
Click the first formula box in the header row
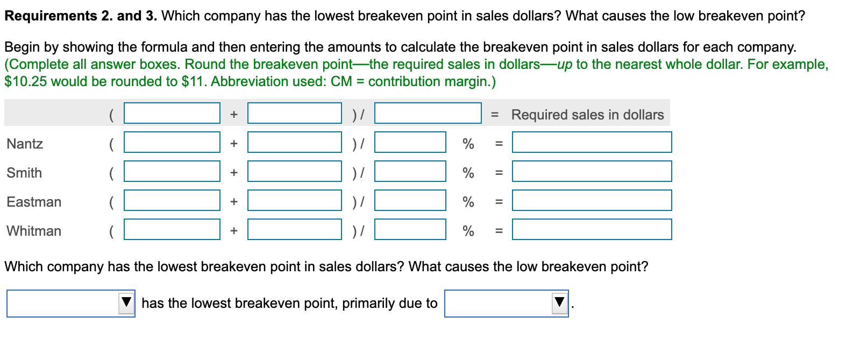172,114
